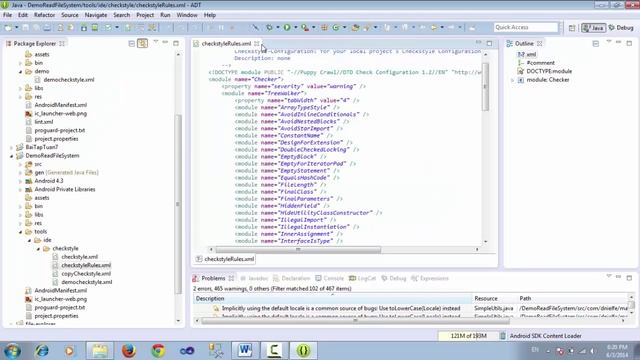The height and width of the screenshot is (360, 640).
Task: Click the editor vertical scrollbar
Action: pyautogui.click(x=485, y=86)
